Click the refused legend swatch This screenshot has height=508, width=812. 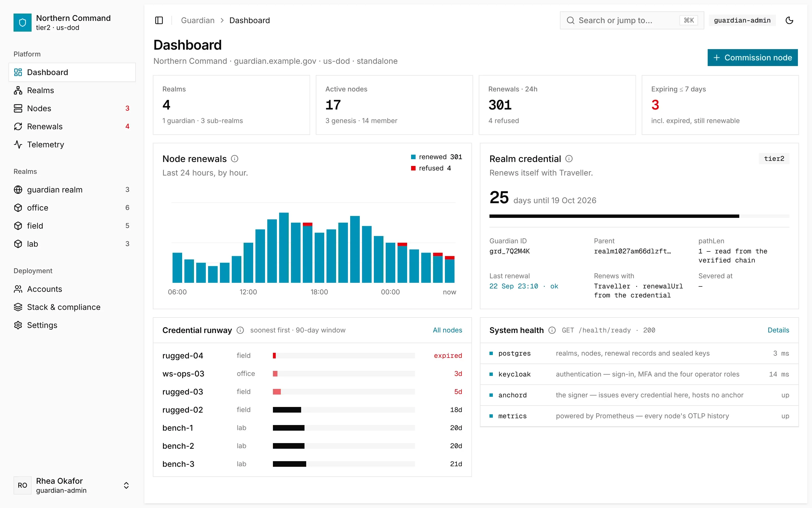coord(413,168)
